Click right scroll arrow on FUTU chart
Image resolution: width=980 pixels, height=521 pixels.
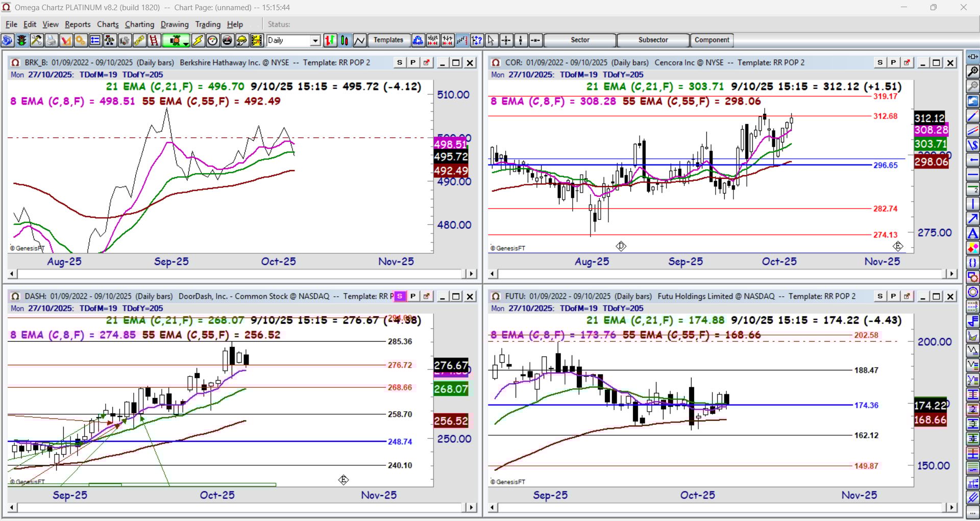(951, 508)
